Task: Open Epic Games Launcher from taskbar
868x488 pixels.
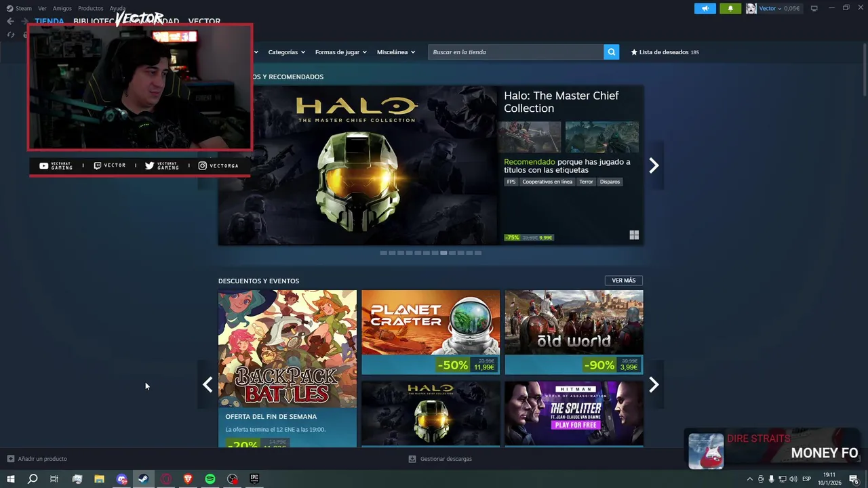Action: (254, 479)
